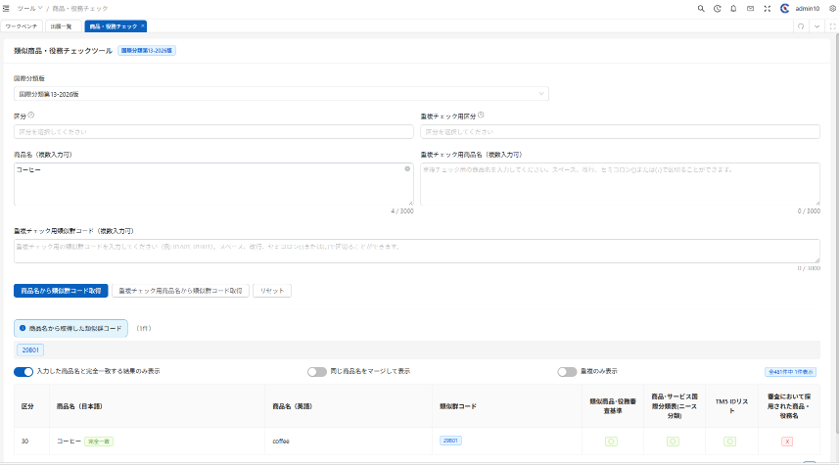This screenshot has width=839, height=465.
Task: Open the admin10 user menu
Action: [807, 9]
